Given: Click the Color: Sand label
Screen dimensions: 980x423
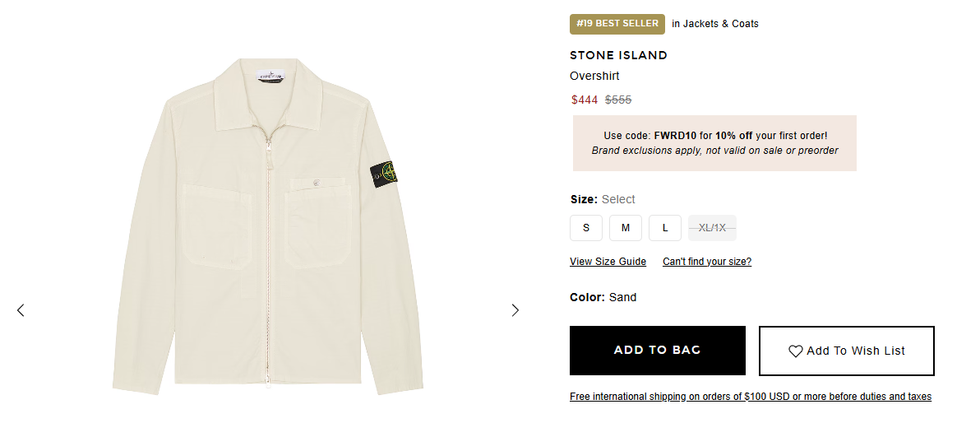Looking at the screenshot, I should (603, 297).
